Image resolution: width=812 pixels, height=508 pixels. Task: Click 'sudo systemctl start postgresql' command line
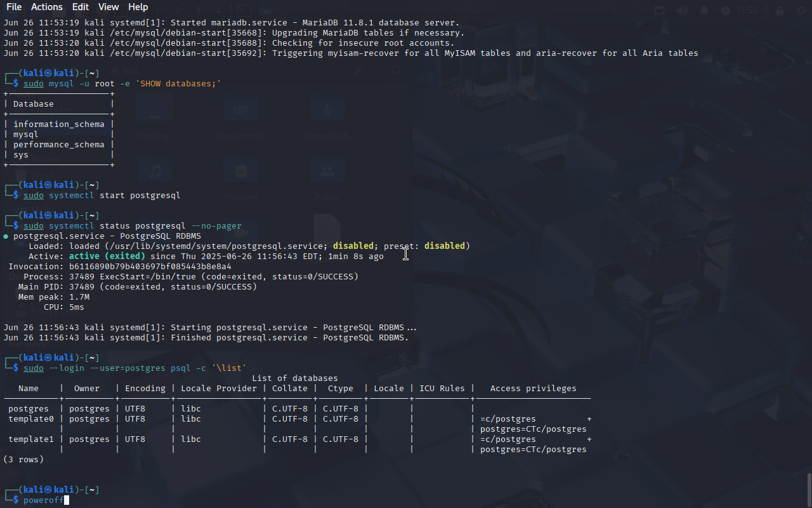[102, 196]
